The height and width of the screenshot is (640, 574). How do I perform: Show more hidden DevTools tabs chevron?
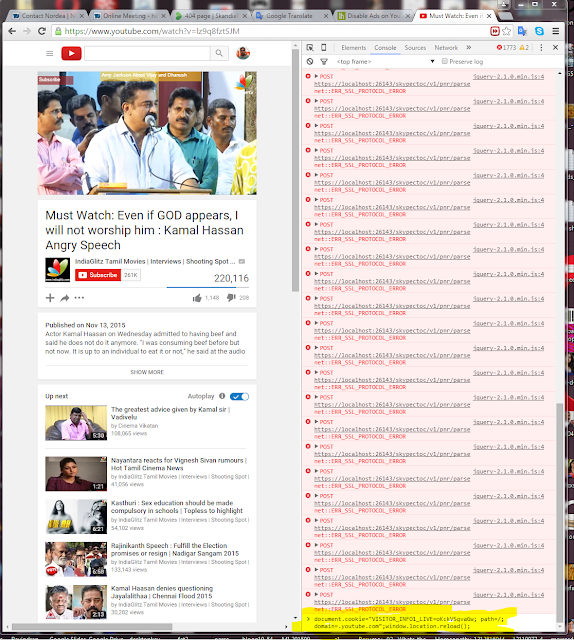(469, 48)
